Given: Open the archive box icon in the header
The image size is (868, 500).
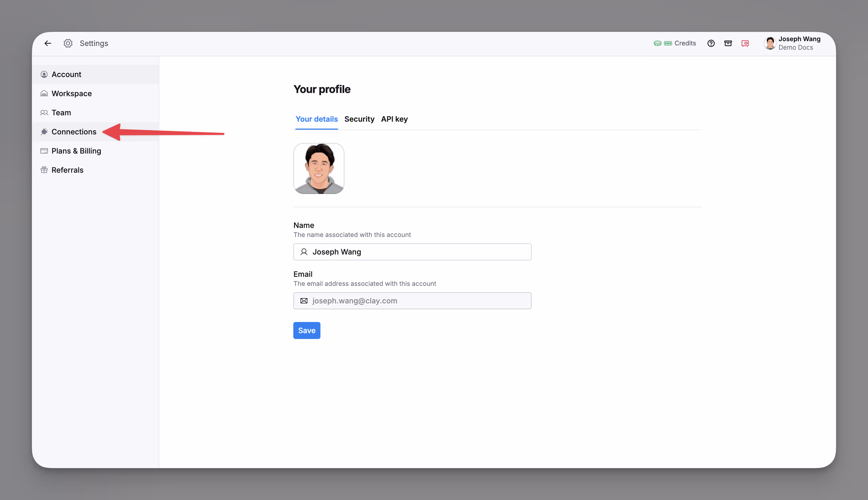Looking at the screenshot, I should coord(728,43).
